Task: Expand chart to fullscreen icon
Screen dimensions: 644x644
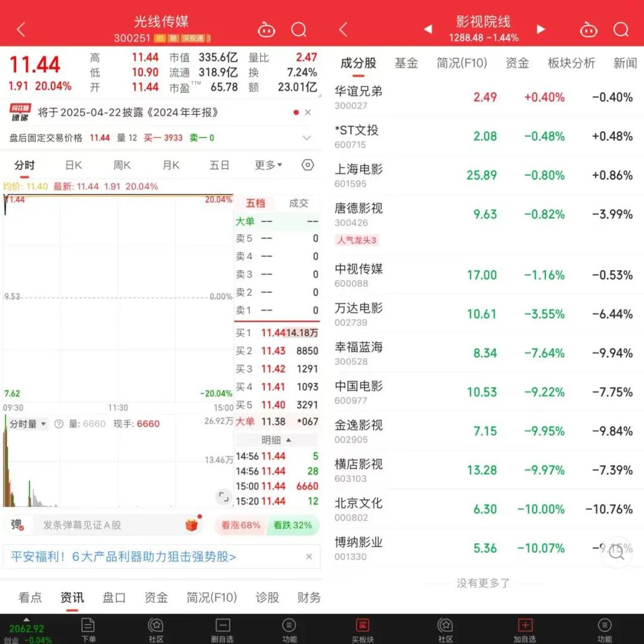Action: [224, 497]
